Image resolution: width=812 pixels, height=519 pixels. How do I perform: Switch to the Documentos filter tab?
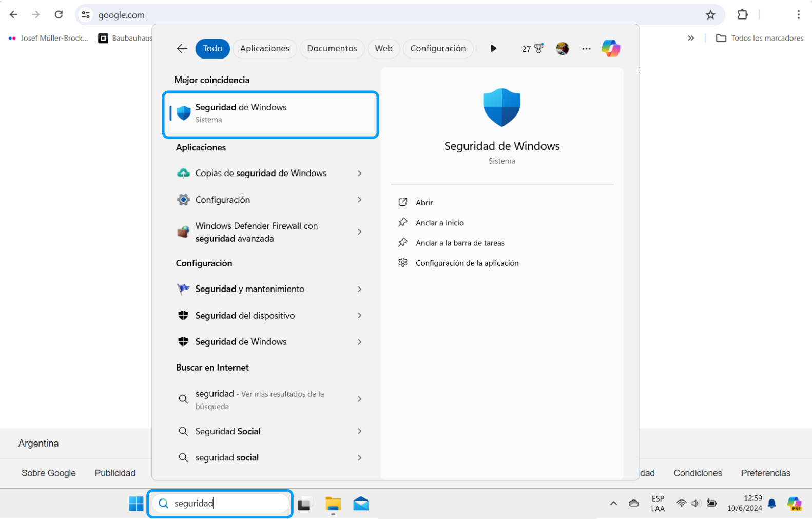click(332, 49)
